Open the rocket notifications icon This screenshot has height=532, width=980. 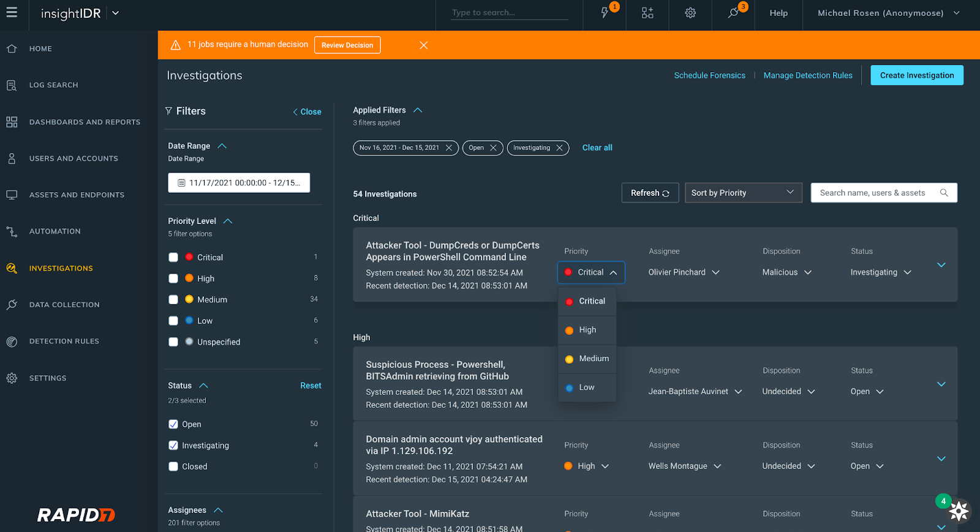pyautogui.click(x=733, y=13)
